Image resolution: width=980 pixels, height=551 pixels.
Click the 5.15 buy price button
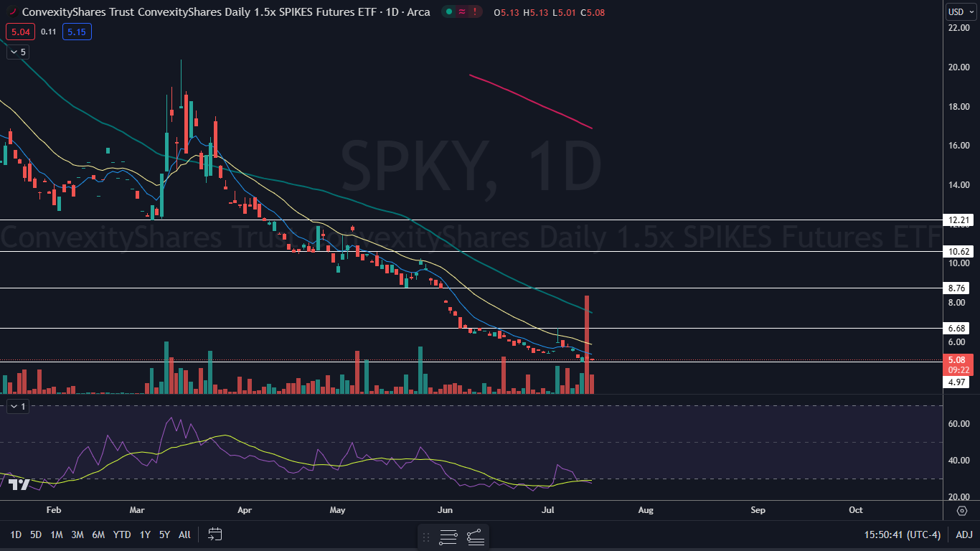pos(76,32)
